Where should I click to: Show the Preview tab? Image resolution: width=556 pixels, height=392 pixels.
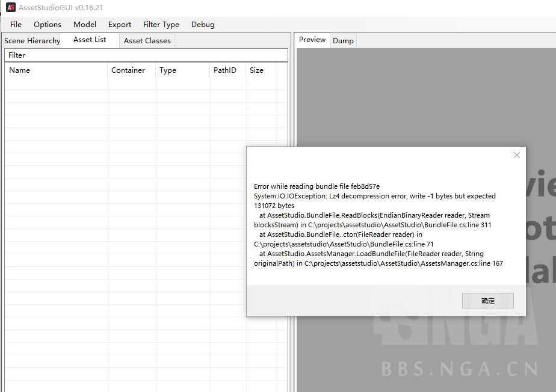click(x=312, y=40)
